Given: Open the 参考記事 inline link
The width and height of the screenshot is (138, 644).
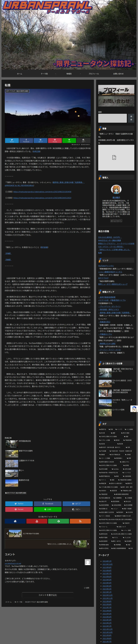Looking at the screenshot, I should tap(36, 151).
